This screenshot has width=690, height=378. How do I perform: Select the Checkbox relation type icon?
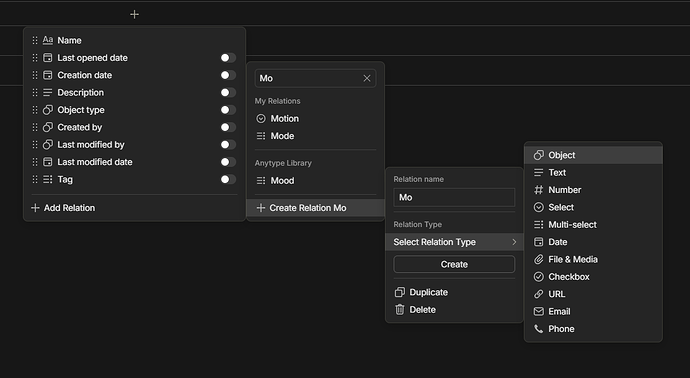coord(539,277)
